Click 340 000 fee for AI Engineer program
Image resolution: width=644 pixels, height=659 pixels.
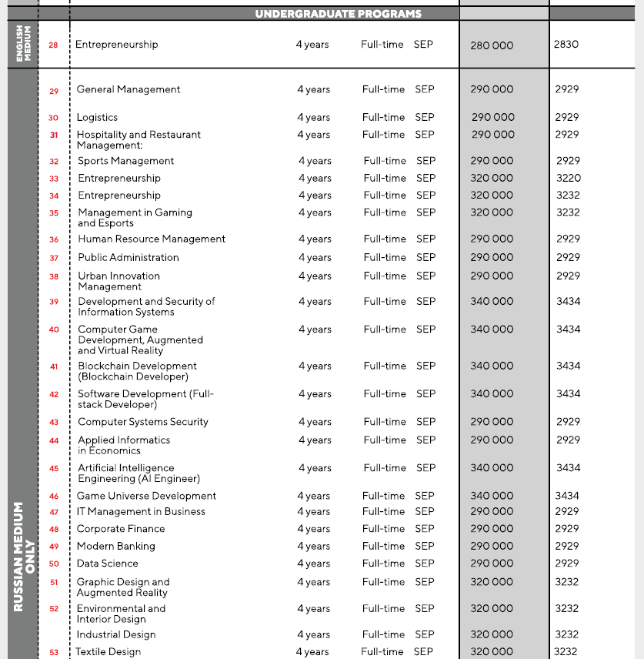[492, 468]
